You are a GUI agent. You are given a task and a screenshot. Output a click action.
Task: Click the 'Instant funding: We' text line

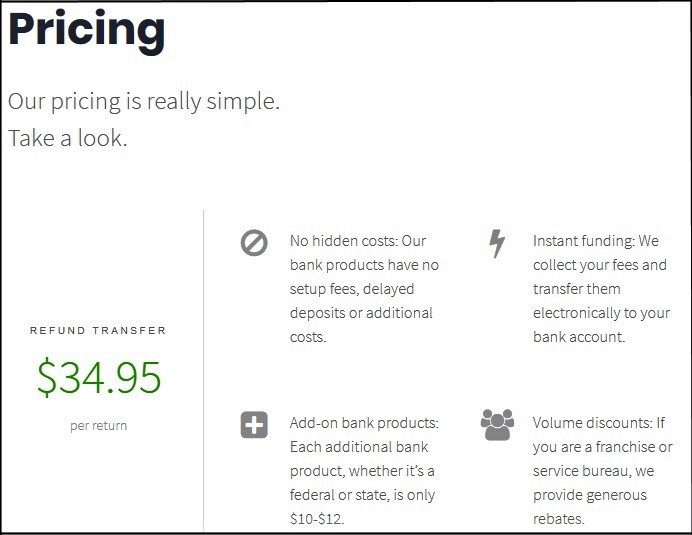click(596, 241)
